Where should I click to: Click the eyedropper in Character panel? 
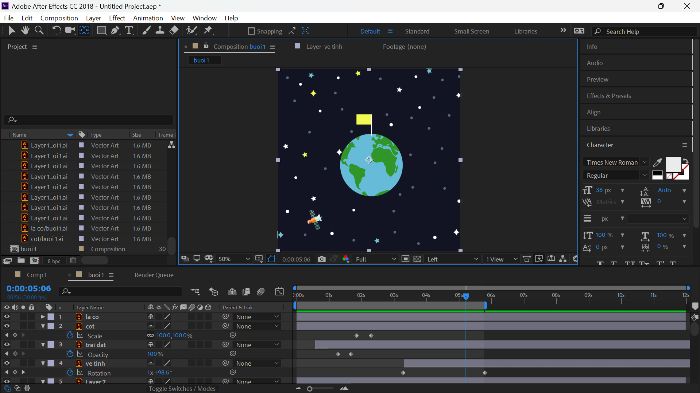click(657, 163)
